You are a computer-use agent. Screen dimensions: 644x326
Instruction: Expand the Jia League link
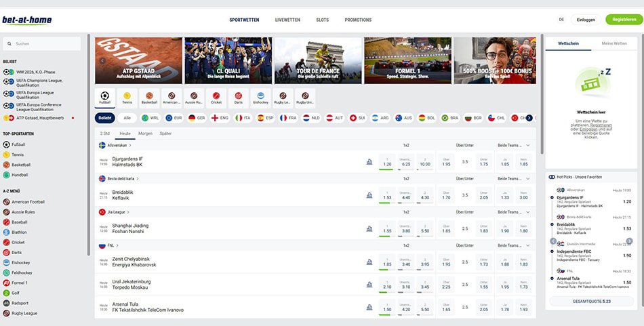tap(115, 212)
